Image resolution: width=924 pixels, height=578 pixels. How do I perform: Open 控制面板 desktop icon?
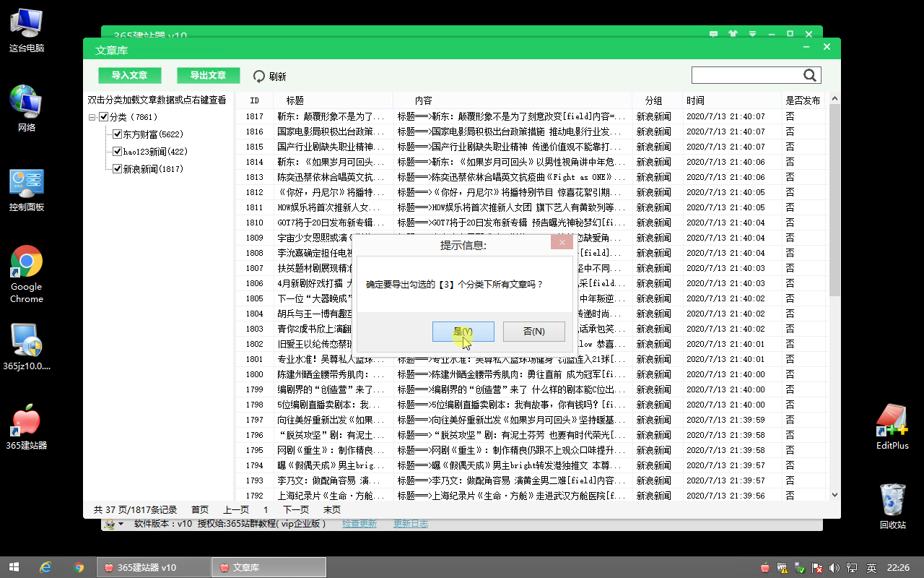[27, 189]
